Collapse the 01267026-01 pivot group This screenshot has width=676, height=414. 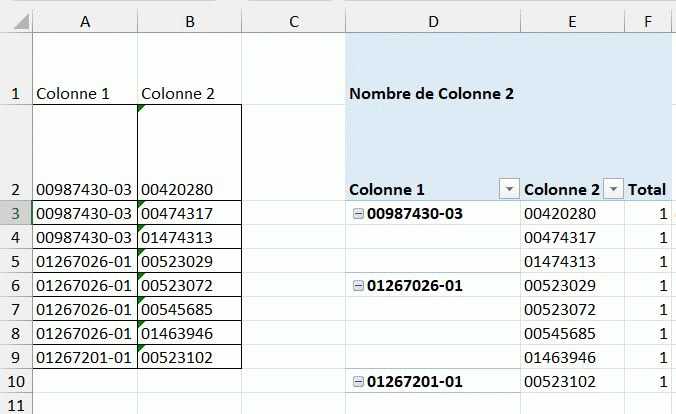click(x=358, y=285)
